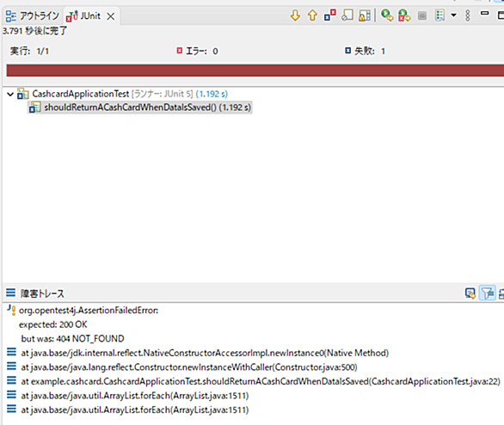Open JUnit view menu (three dots)

pos(468,15)
